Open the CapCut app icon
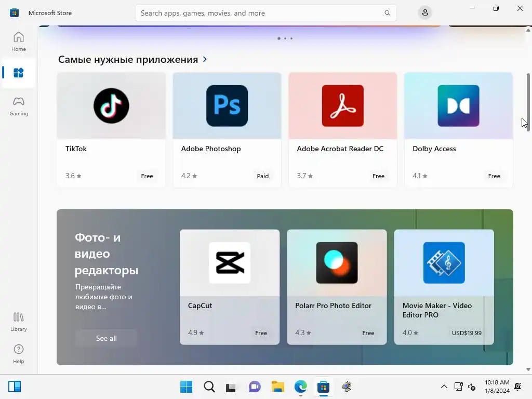Image resolution: width=532 pixels, height=399 pixels. coord(230,262)
